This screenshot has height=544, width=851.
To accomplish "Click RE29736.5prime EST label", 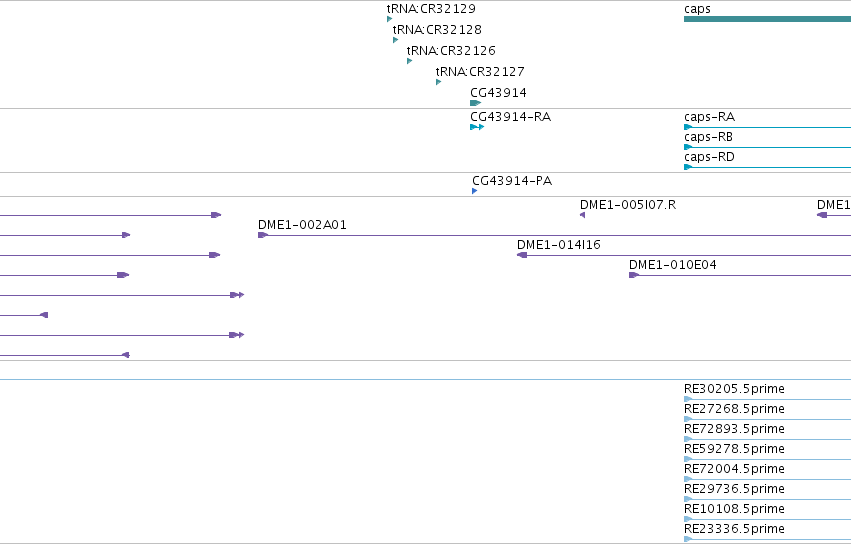I will 734,489.
